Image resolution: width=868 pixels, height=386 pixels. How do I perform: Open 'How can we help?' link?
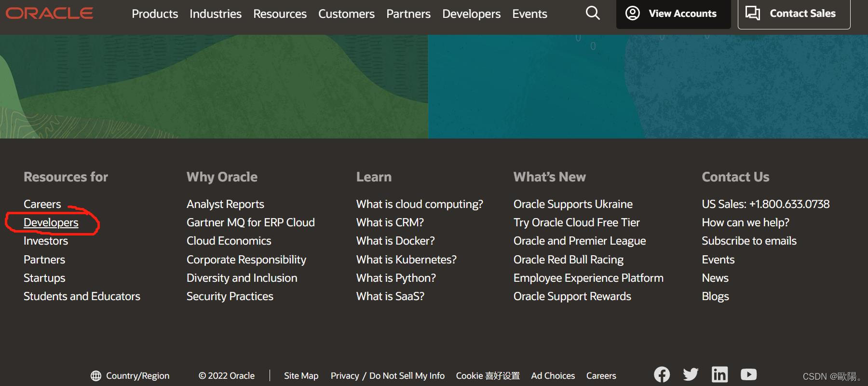click(x=746, y=222)
